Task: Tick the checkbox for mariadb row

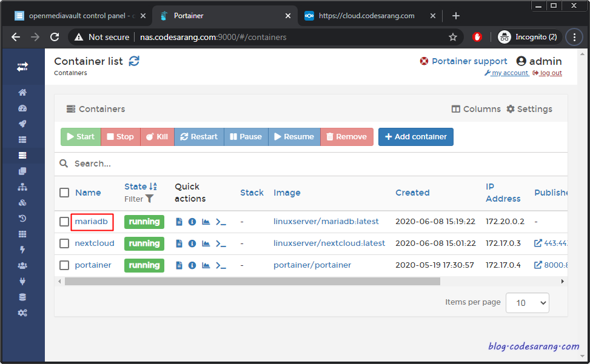Action: (64, 222)
